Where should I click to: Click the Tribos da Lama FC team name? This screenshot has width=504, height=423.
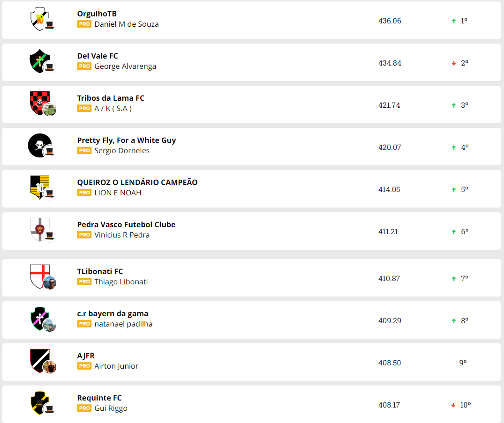tap(111, 98)
